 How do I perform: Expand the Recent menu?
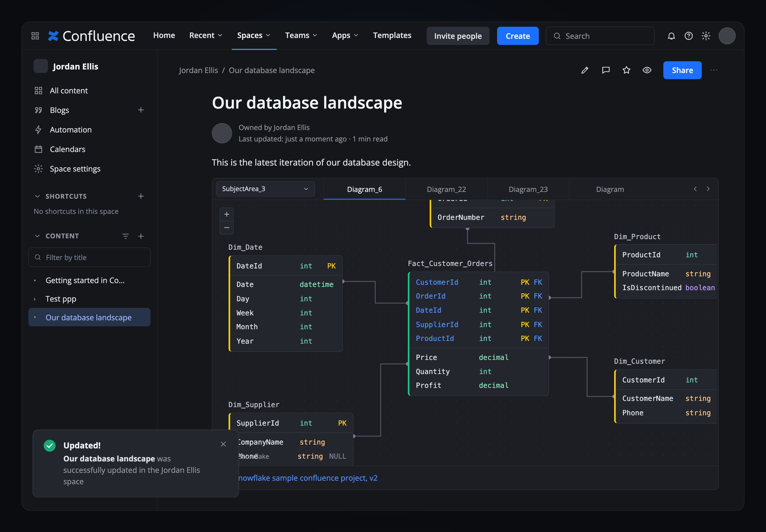click(205, 35)
